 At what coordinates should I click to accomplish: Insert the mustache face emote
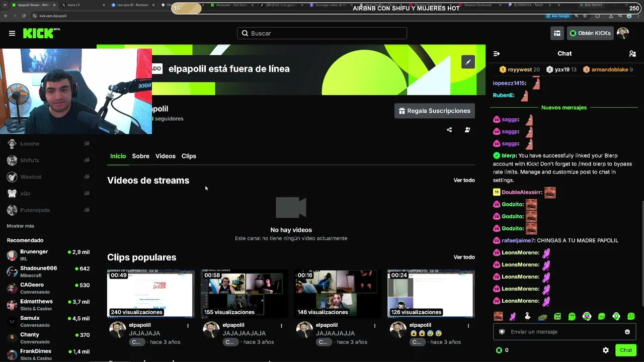pyautogui.click(x=498, y=316)
